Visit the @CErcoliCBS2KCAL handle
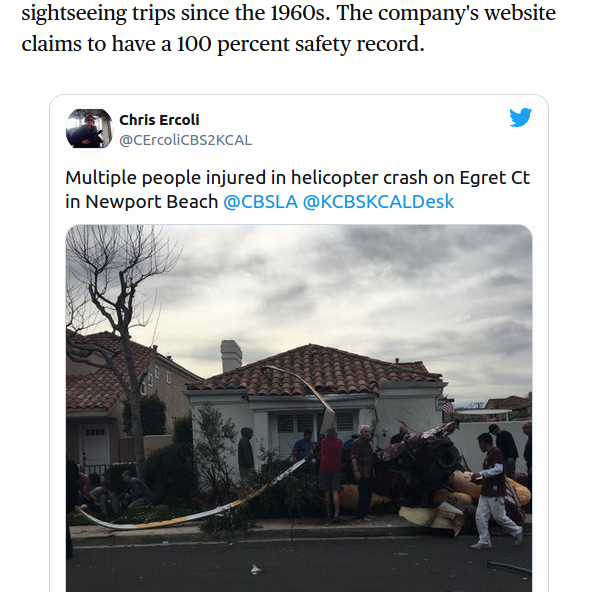Screen dimensions: 590x592 pyautogui.click(x=185, y=140)
